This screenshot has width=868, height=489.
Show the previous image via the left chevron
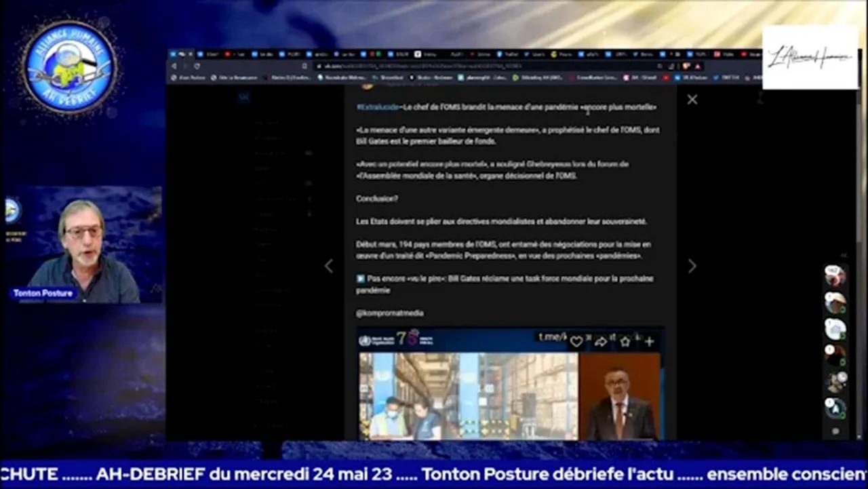[329, 266]
